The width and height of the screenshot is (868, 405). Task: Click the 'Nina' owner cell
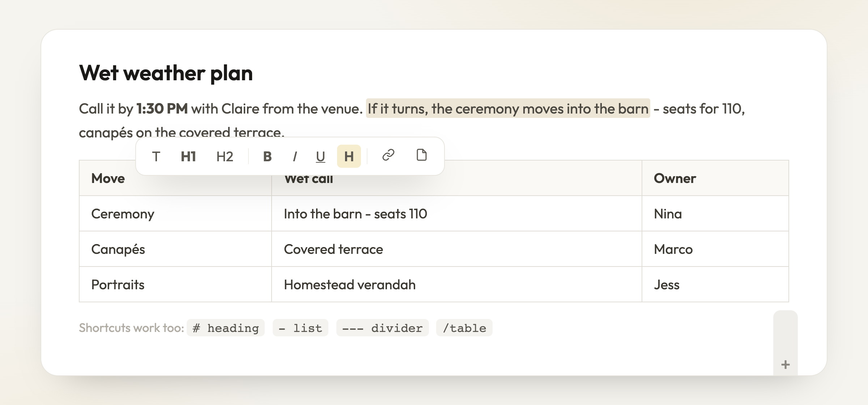click(x=715, y=214)
